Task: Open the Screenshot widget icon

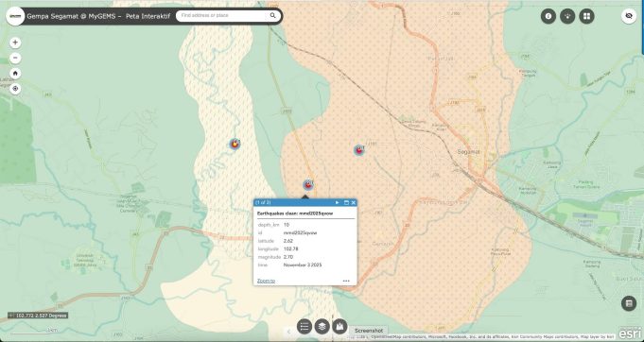Action: click(339, 327)
